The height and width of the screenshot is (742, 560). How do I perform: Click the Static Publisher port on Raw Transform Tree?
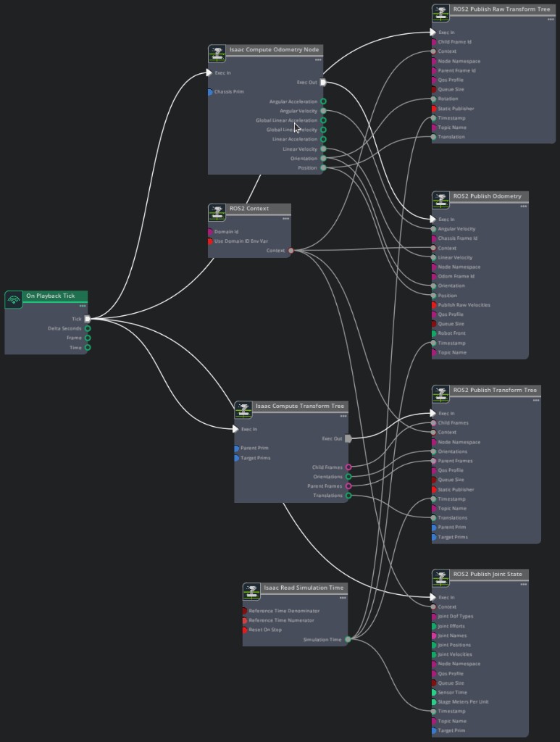click(433, 109)
